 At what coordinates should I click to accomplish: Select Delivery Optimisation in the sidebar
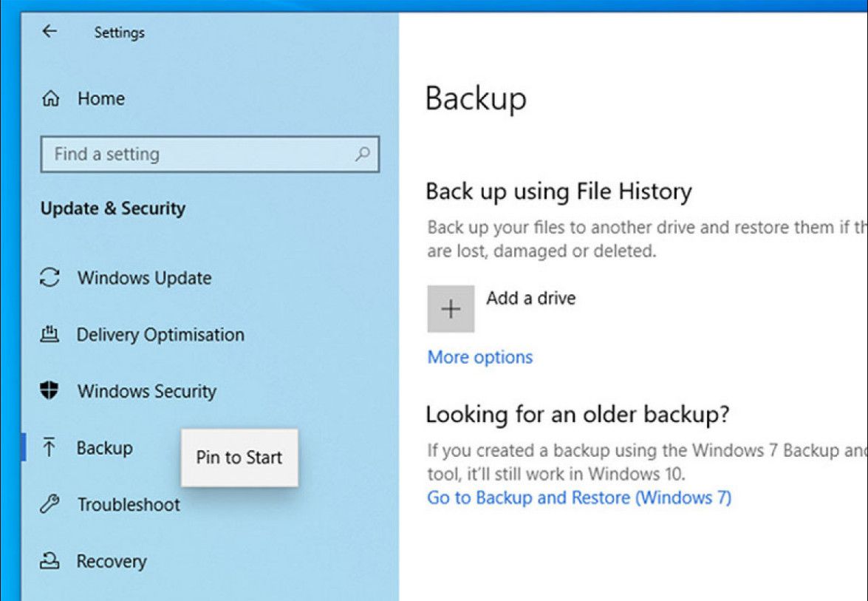160,335
